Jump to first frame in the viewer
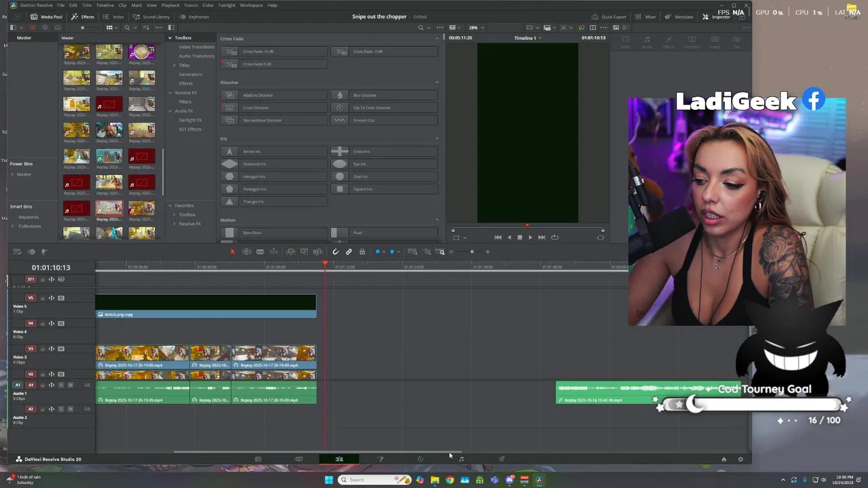This screenshot has width=868, height=488. pos(498,237)
